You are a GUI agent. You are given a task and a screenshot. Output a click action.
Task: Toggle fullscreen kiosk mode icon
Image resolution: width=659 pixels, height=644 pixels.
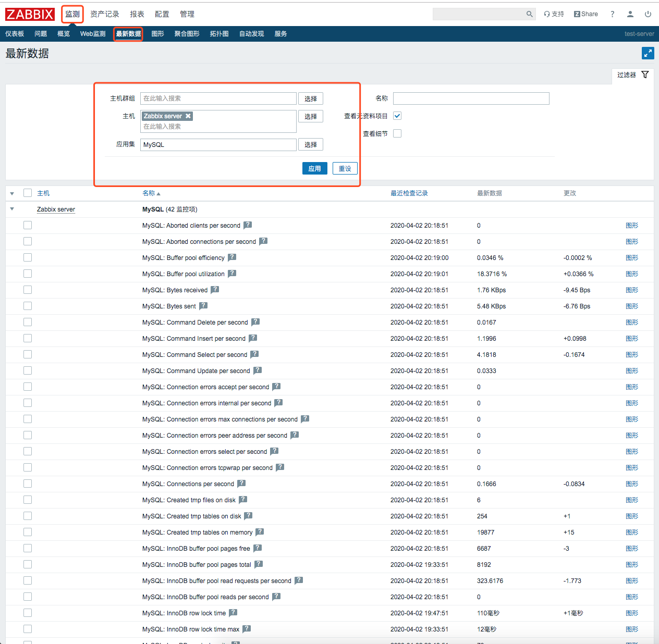648,53
